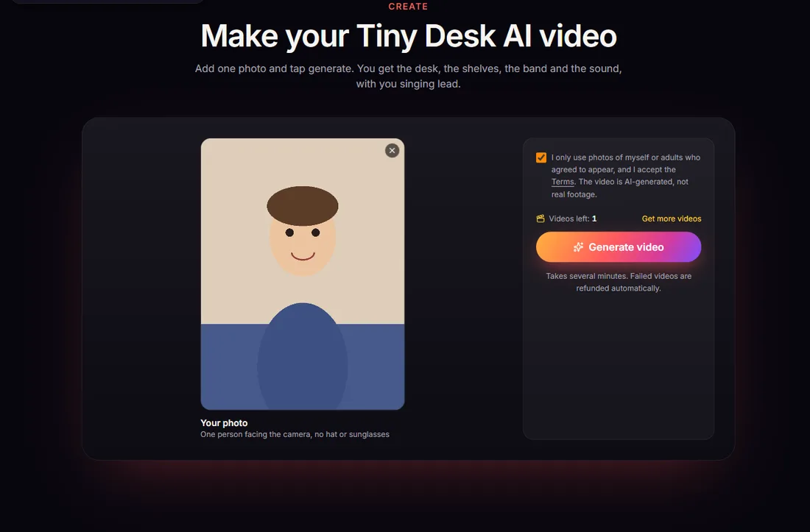810x532 pixels.
Task: Click the uploaded portrait photo thumbnail
Action: pos(303,274)
